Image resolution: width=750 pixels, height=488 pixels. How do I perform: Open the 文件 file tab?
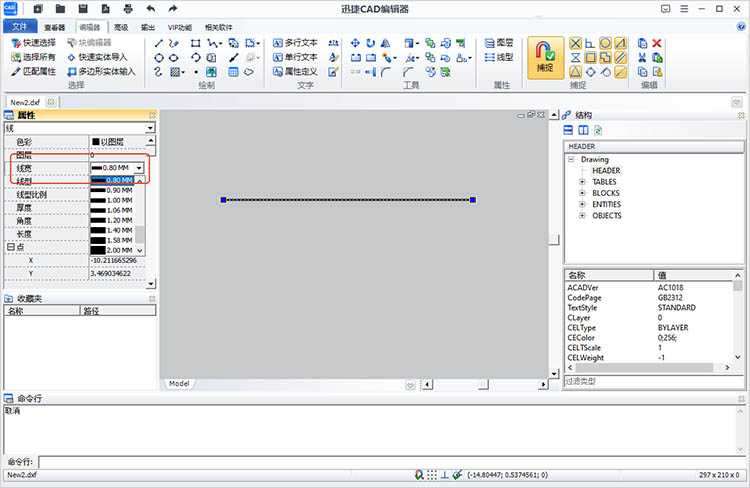click(19, 26)
